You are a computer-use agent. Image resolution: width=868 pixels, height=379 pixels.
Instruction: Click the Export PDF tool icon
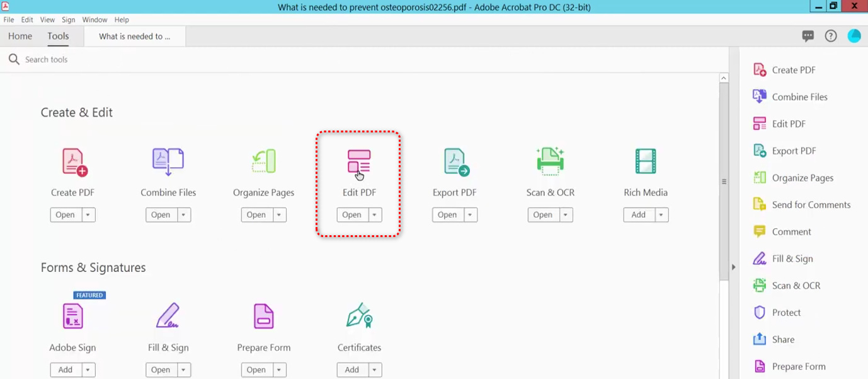[455, 161]
